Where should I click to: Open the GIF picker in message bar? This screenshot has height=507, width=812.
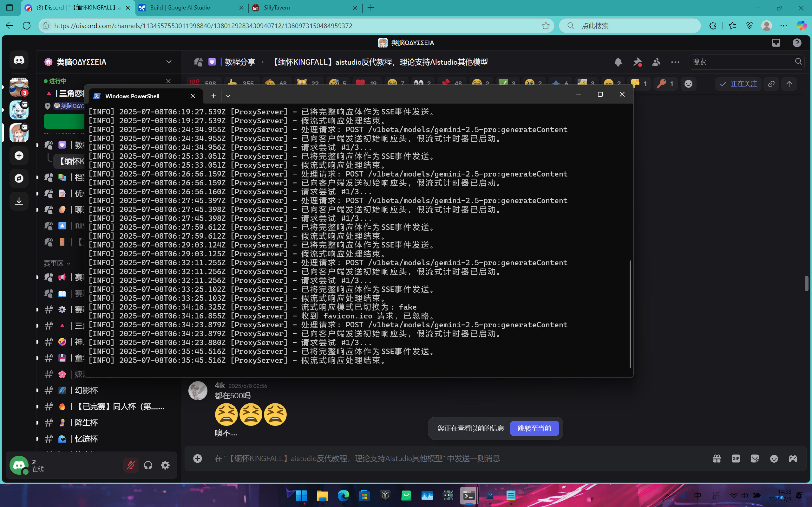[736, 459]
